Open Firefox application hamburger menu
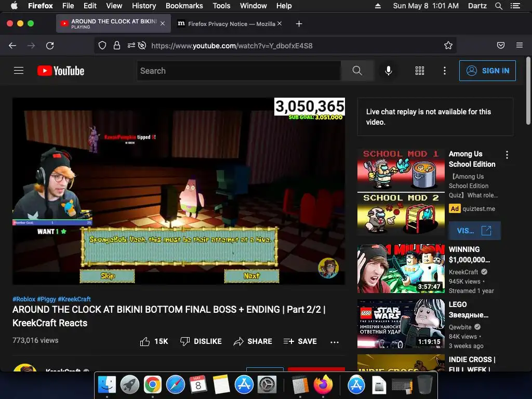The image size is (532, 399). coord(520,45)
